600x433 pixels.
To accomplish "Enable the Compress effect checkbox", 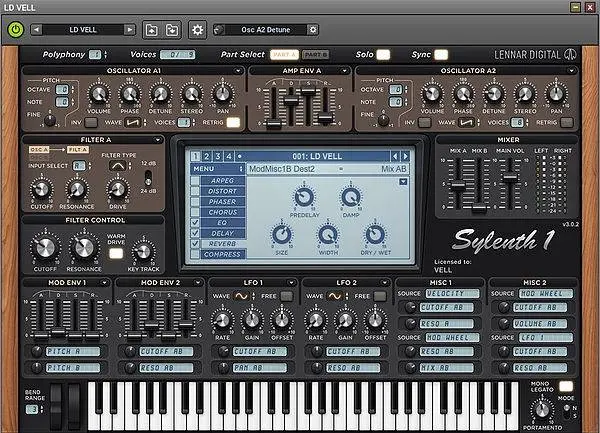I will 195,254.
